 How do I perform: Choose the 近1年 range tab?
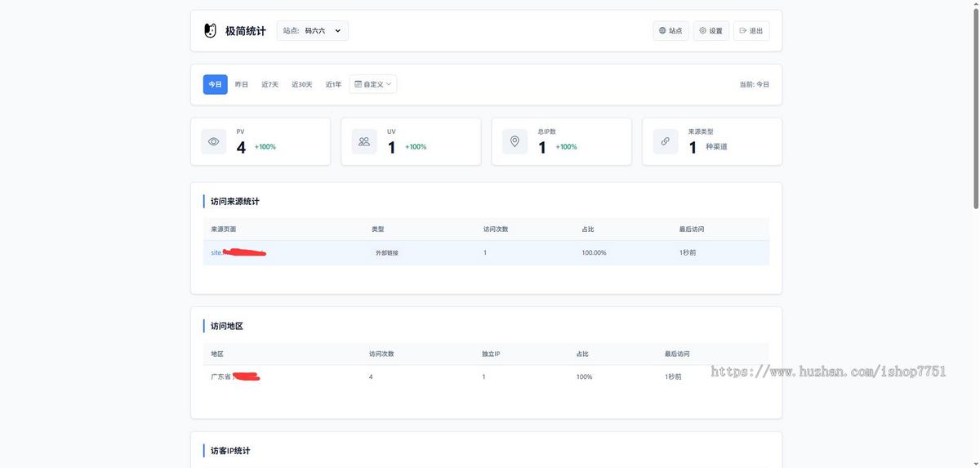click(x=333, y=84)
